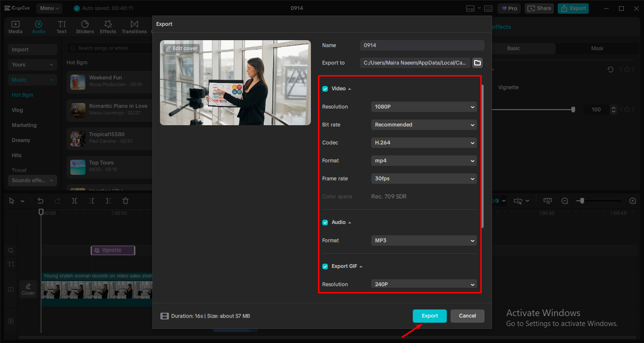644x343 pixels.
Task: Open the Codec H.264 dropdown
Action: (424, 143)
